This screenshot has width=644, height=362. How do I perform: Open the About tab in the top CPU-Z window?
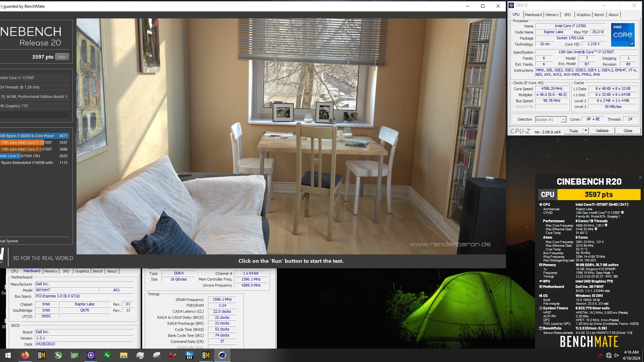point(613,15)
